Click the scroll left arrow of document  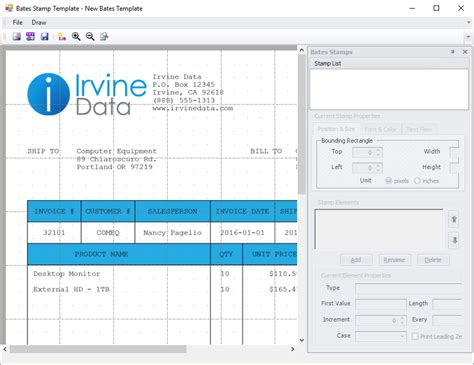pyautogui.click(x=5, y=349)
